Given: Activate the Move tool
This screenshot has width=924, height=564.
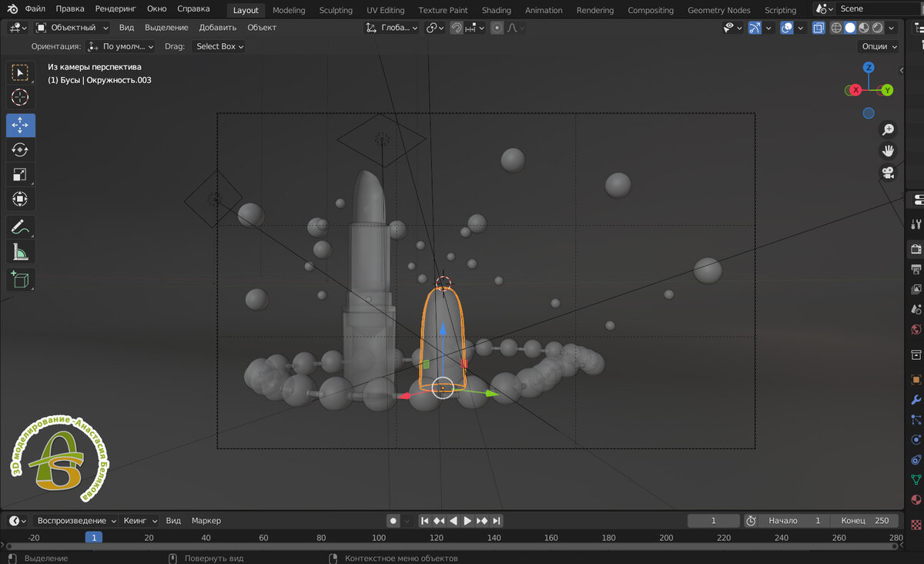Looking at the screenshot, I should click(21, 125).
